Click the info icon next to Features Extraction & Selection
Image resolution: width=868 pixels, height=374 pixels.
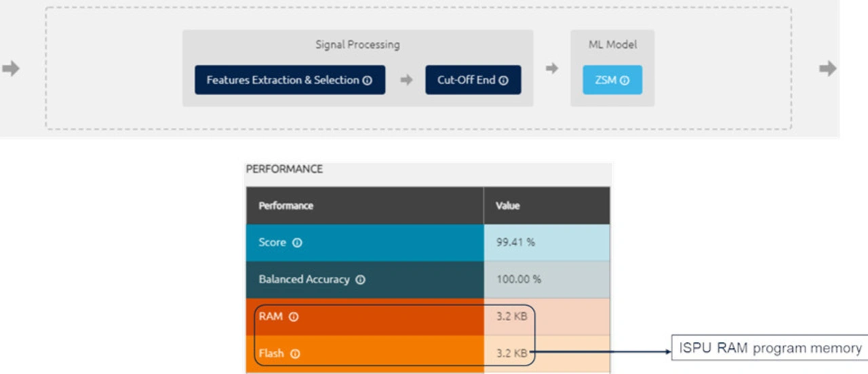point(368,81)
